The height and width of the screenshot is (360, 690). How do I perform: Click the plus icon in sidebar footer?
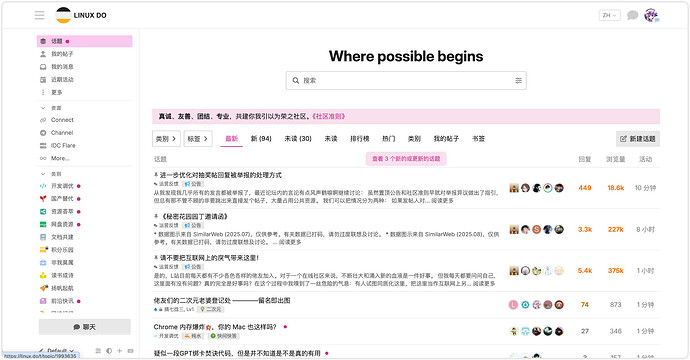(119, 351)
